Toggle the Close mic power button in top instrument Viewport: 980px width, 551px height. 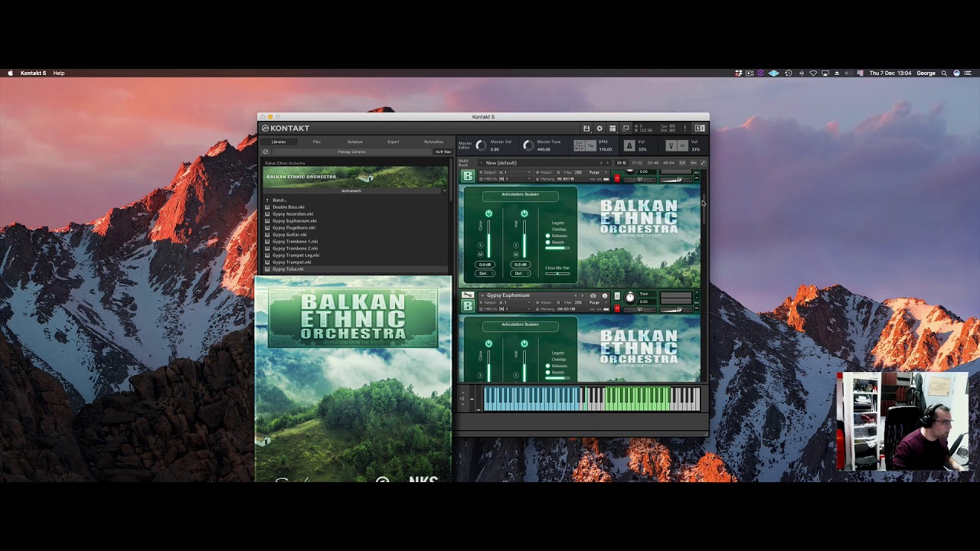pos(488,214)
